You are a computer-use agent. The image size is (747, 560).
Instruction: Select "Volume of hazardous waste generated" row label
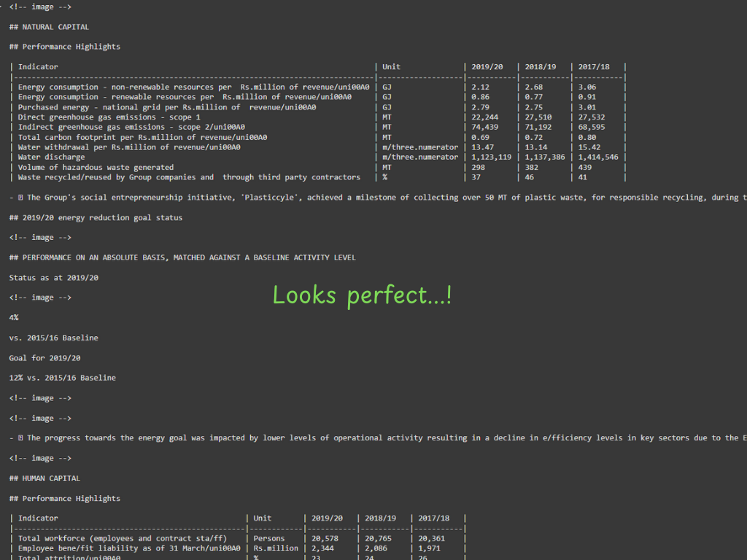[96, 167]
